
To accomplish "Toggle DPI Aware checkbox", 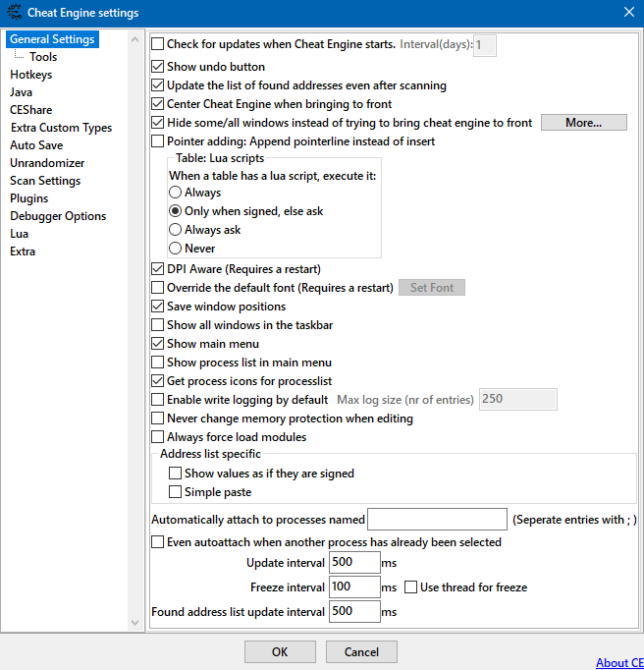I will tap(158, 269).
